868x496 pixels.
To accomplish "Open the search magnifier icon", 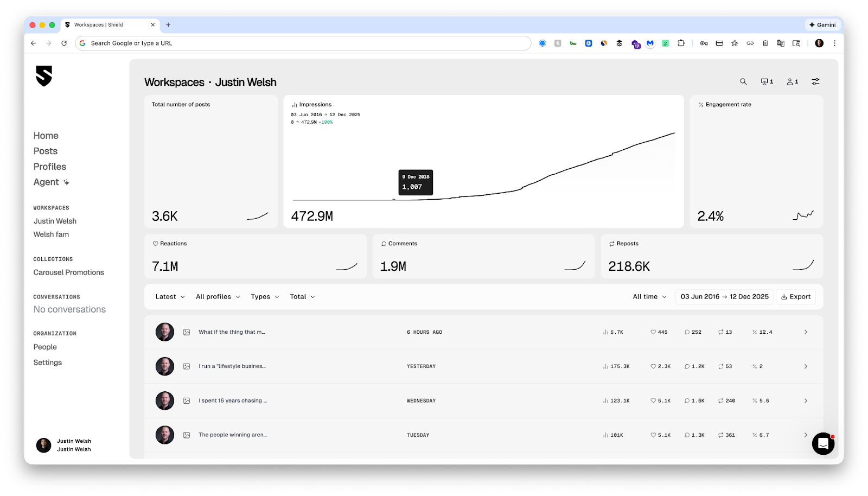I will (743, 81).
